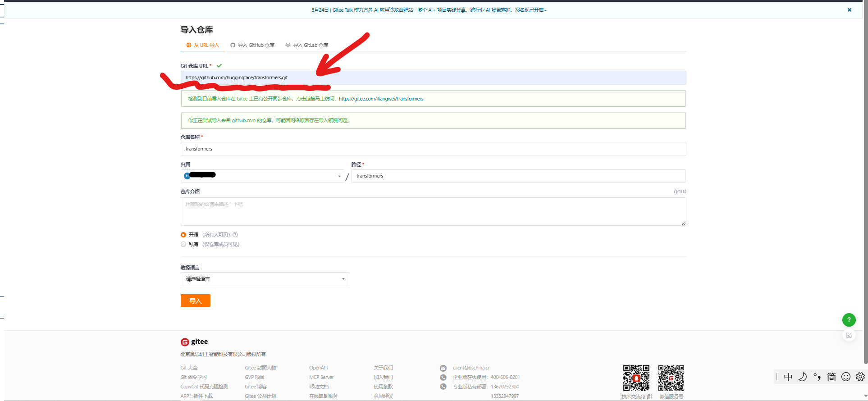Click the Gitee Talk announcement text
Screen dimensions: 868x401
pos(429,10)
